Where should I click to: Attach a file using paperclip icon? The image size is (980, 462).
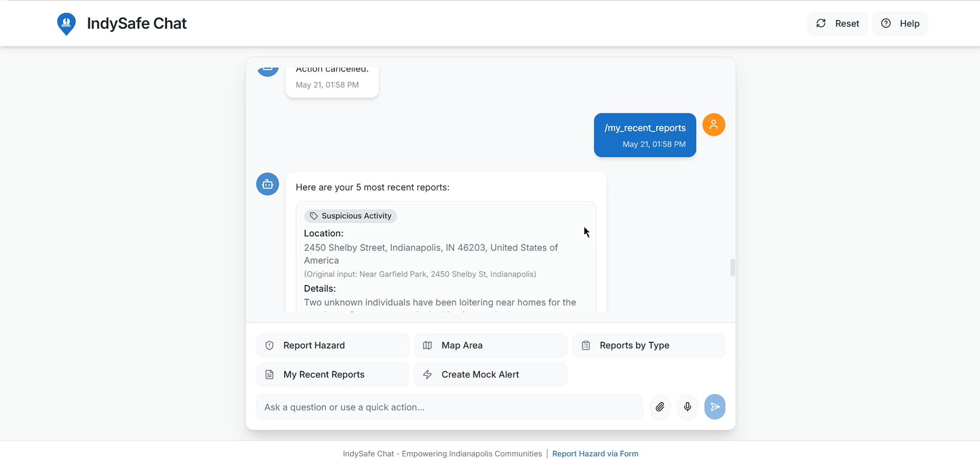tap(660, 407)
